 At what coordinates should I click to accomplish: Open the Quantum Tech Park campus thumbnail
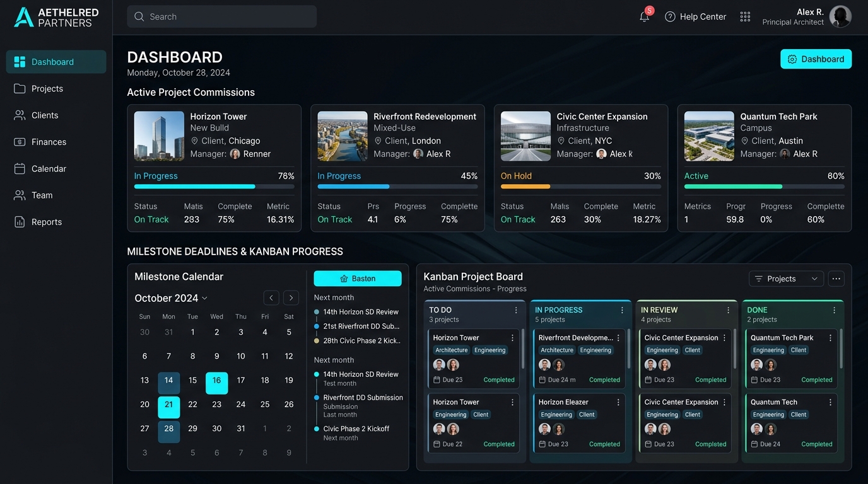[709, 136]
